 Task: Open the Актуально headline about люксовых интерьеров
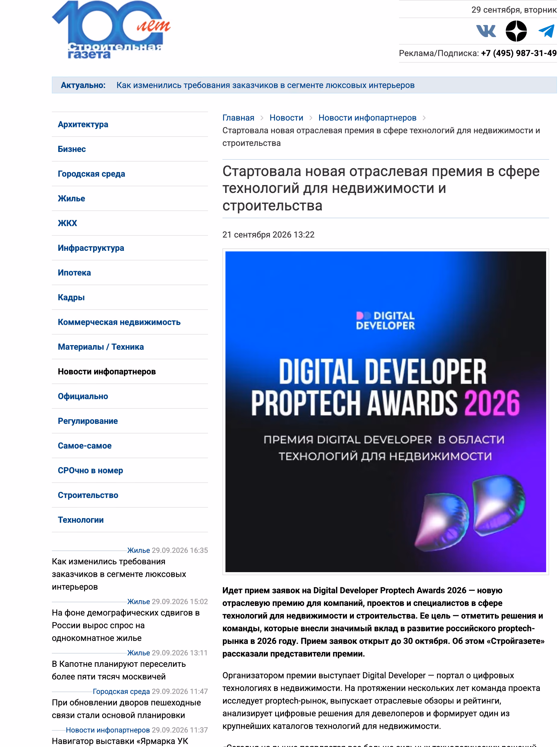(x=265, y=85)
